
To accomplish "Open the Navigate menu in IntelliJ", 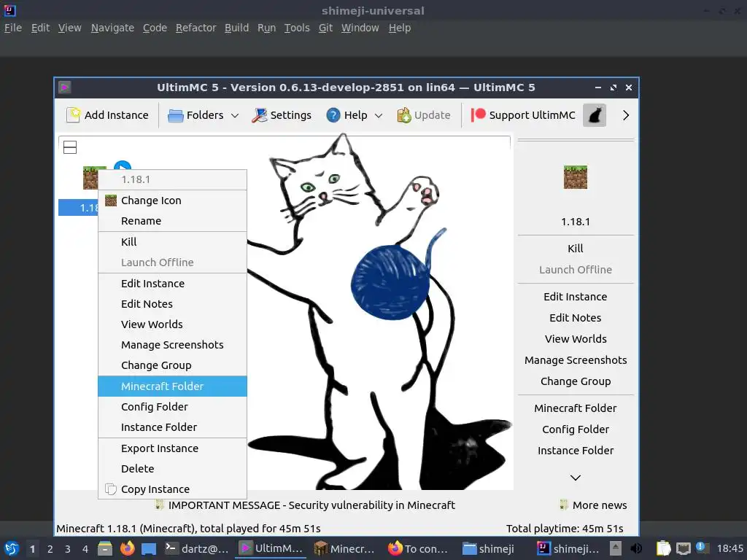I will [x=112, y=28].
